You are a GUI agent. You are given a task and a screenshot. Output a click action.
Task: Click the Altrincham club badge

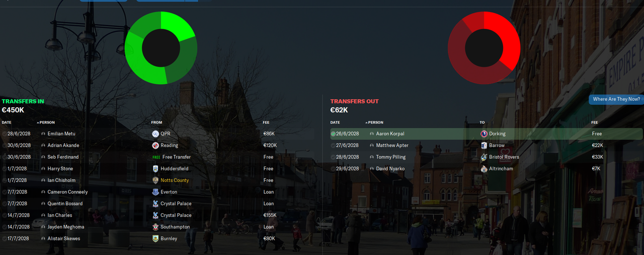(484, 169)
